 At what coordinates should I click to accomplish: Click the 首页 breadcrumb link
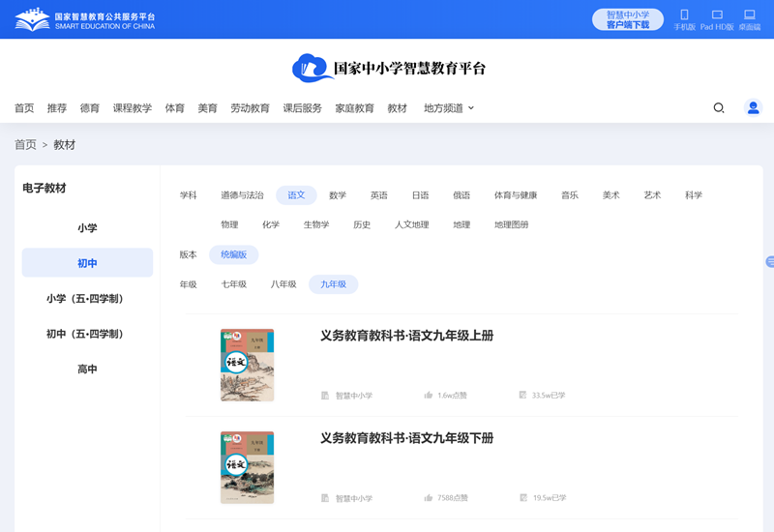(24, 145)
